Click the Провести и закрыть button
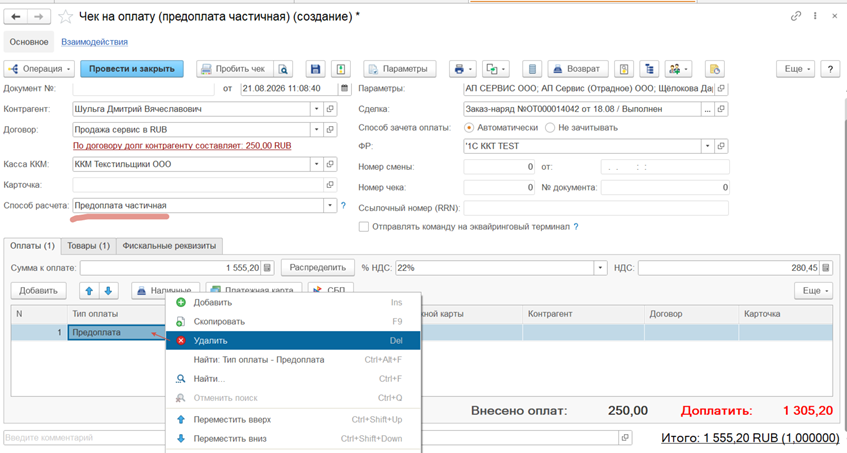 tap(132, 69)
